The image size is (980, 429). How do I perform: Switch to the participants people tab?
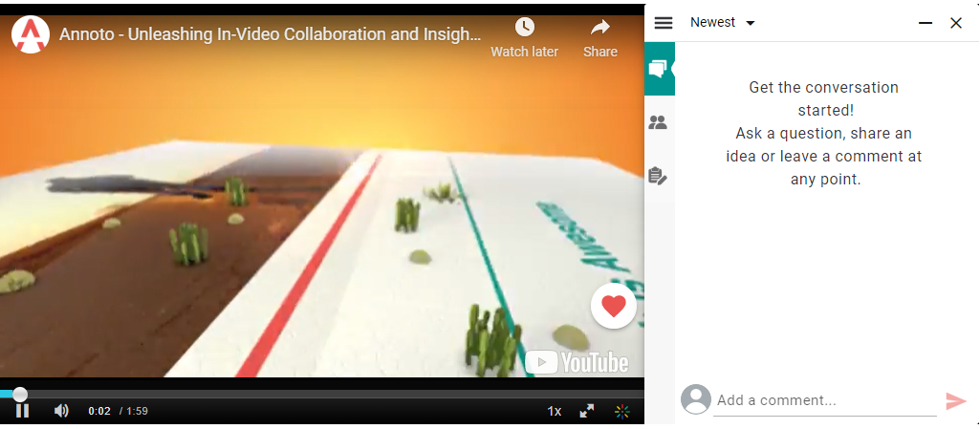point(658,121)
